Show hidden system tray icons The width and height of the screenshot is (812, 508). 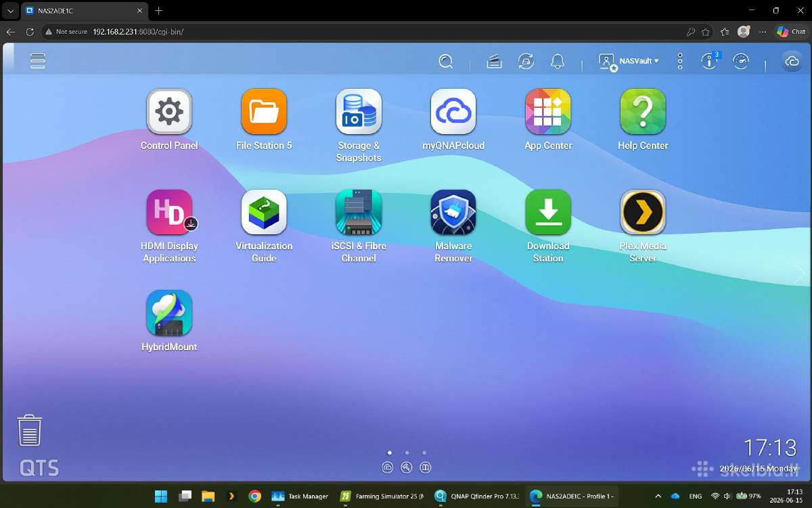click(658, 496)
